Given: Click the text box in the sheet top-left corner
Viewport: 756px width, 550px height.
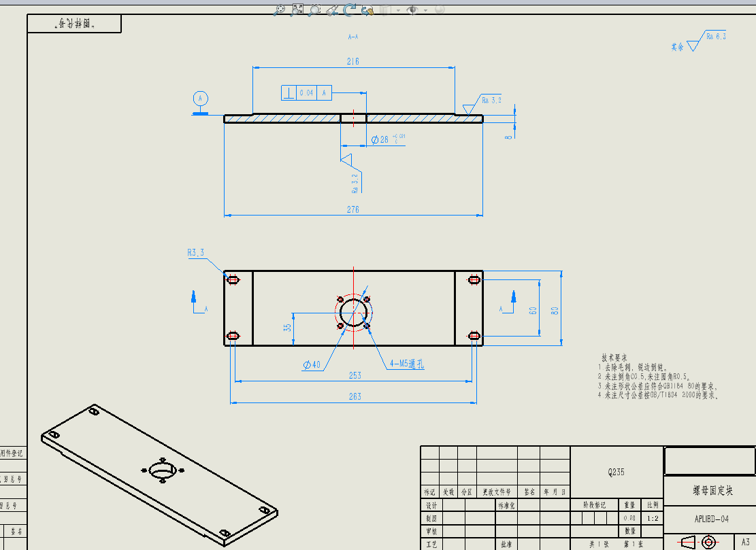Looking at the screenshot, I should pos(74,23).
